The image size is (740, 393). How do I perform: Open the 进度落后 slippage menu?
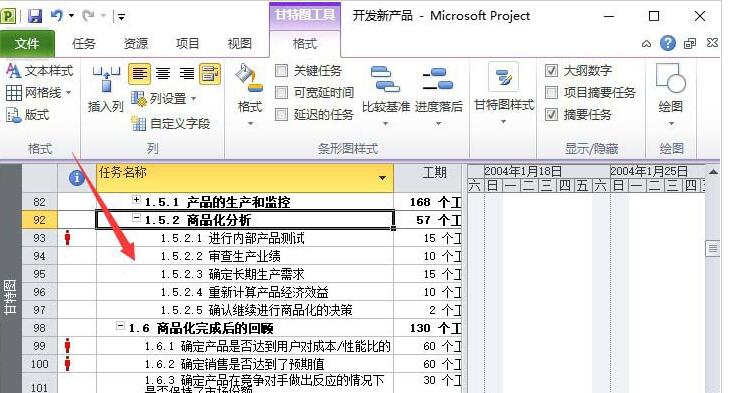[x=438, y=95]
